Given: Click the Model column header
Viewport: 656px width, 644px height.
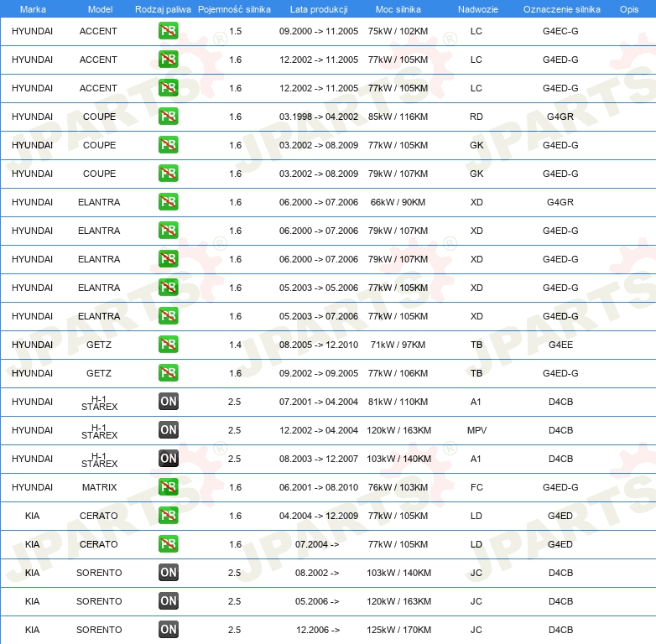Looking at the screenshot, I should (100, 9).
